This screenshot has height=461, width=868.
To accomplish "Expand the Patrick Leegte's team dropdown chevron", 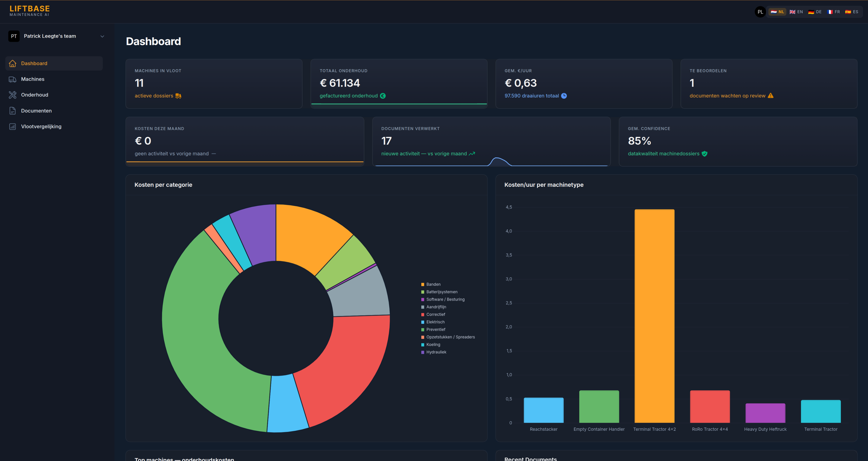I will (102, 36).
